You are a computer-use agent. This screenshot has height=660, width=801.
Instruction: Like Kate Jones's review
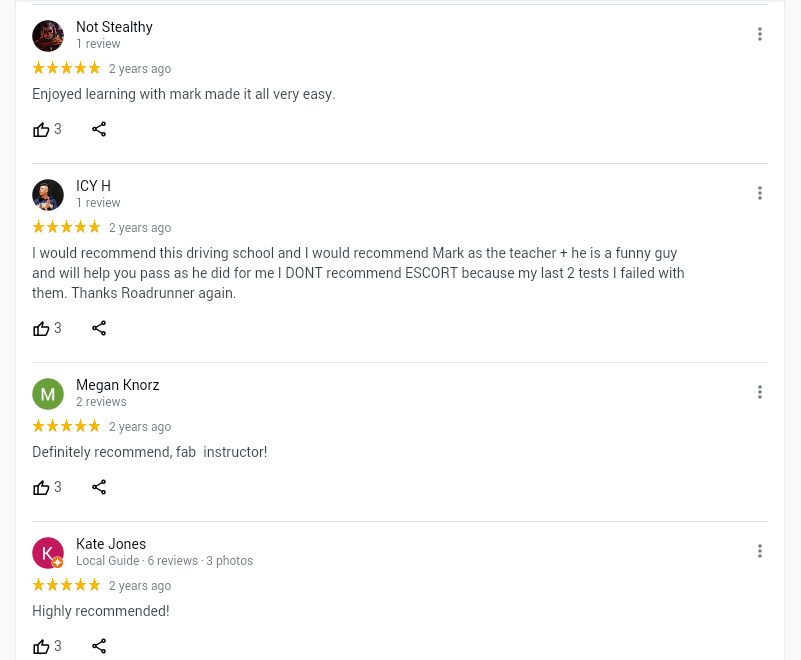42,646
